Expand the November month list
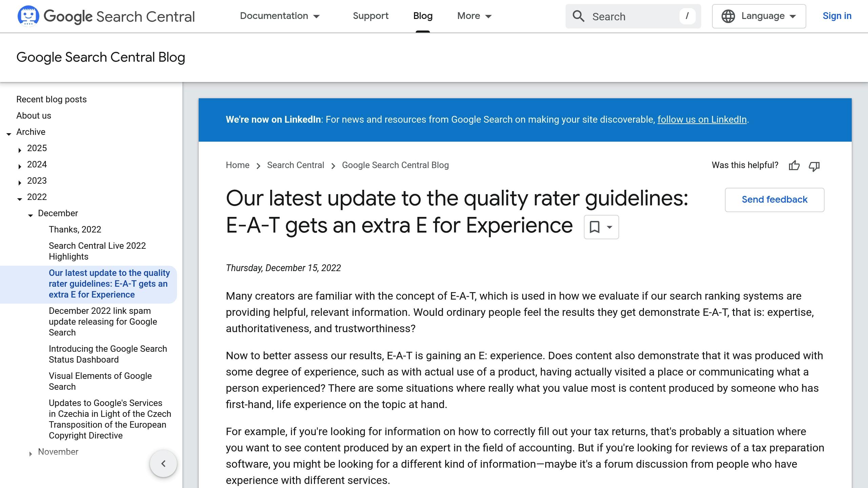This screenshot has height=488, width=868. pyautogui.click(x=31, y=453)
